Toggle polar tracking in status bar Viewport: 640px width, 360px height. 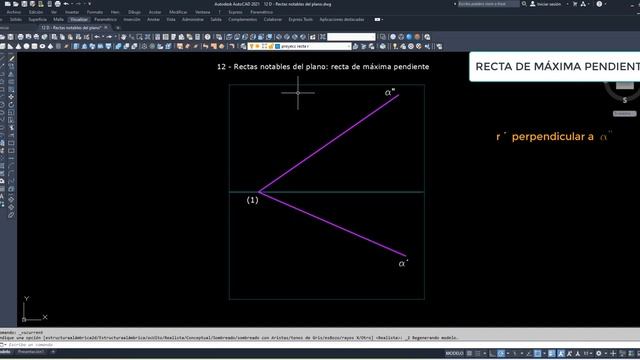click(x=501, y=353)
